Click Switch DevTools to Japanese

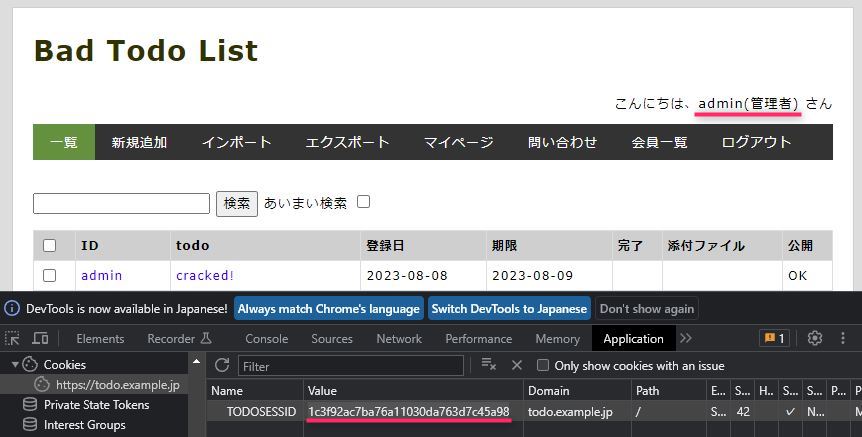coord(509,308)
